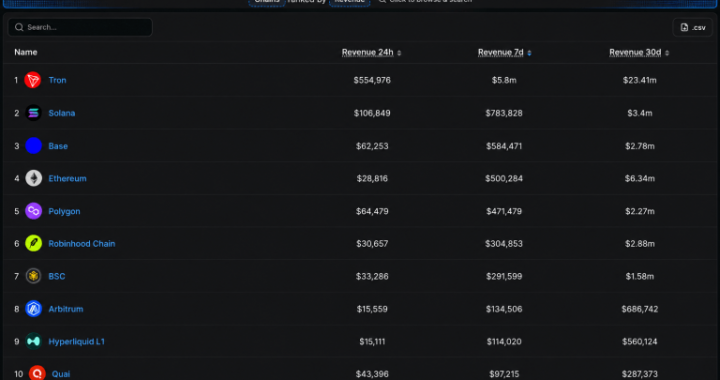Select Polygon 7d revenue $471,479
The image size is (720, 380).
(504, 211)
